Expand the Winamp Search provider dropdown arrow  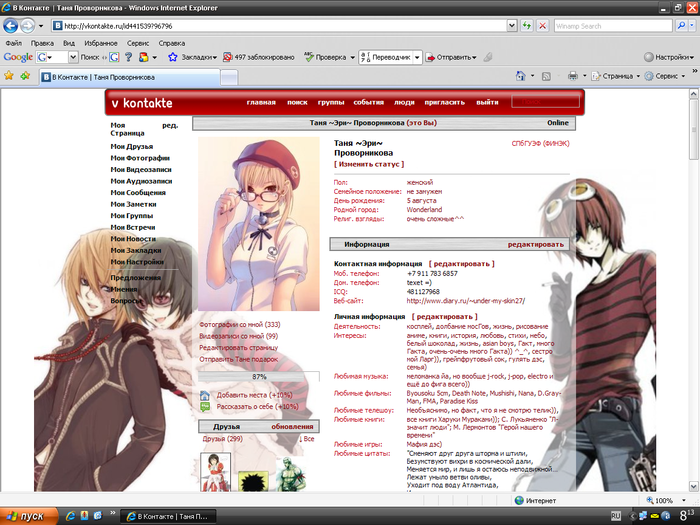692,26
